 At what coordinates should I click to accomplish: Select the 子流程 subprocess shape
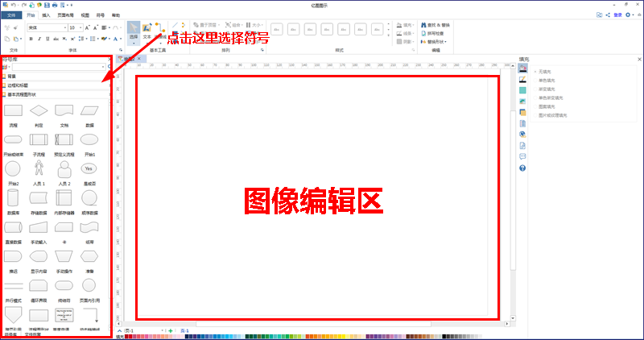(x=39, y=139)
